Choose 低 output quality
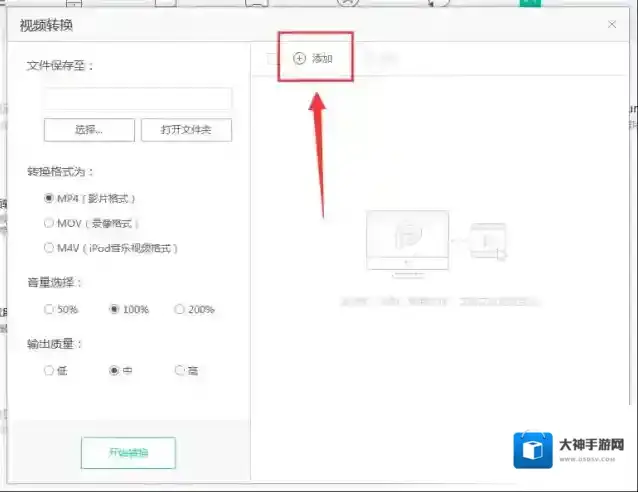 click(55, 371)
